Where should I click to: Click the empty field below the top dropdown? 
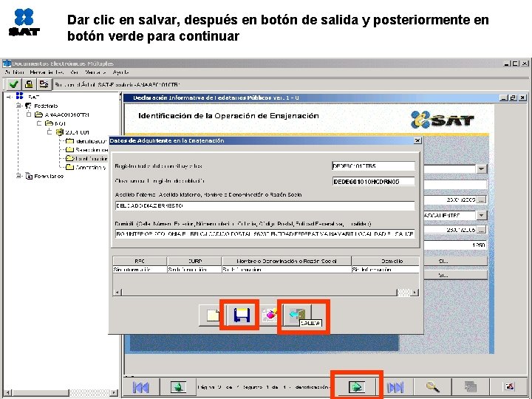(x=455, y=184)
